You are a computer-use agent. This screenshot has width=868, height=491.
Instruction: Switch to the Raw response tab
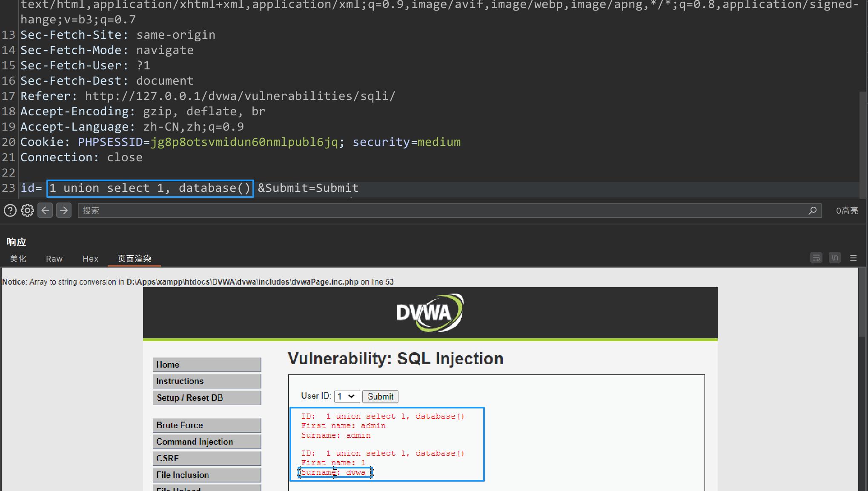[54, 258]
